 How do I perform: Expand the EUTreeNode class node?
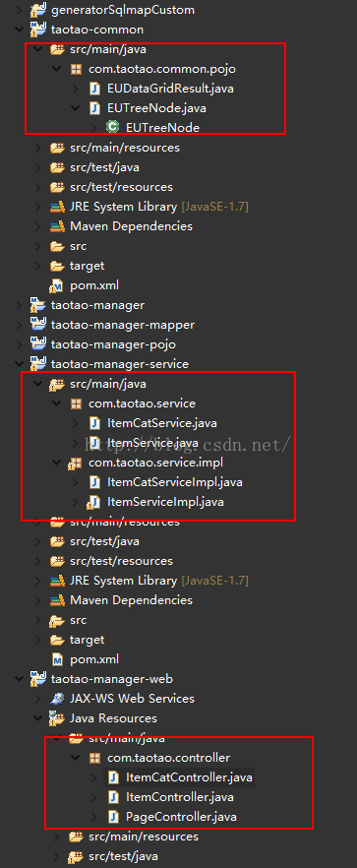95,128
